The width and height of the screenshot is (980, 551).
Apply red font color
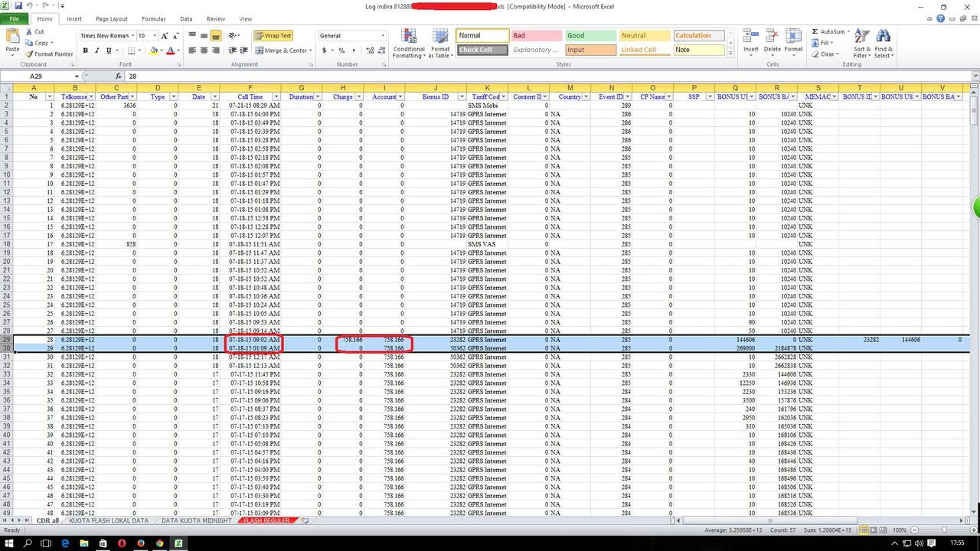coord(170,51)
